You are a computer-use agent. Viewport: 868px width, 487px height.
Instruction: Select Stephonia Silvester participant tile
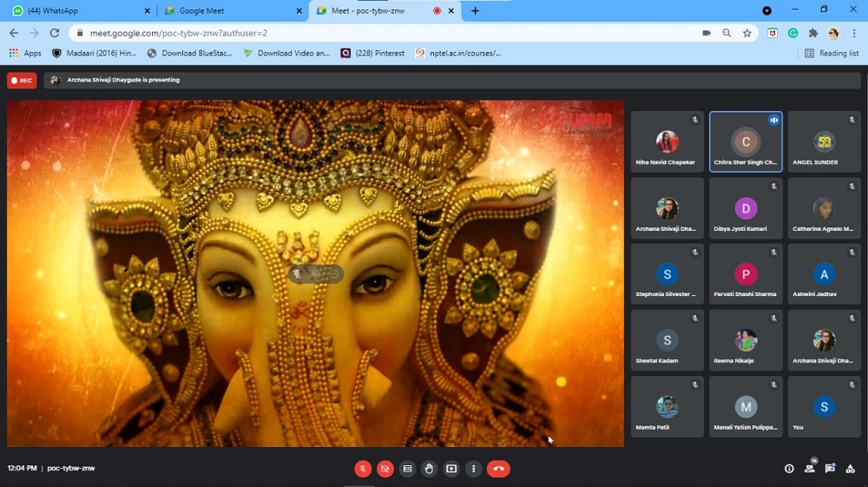tap(667, 274)
